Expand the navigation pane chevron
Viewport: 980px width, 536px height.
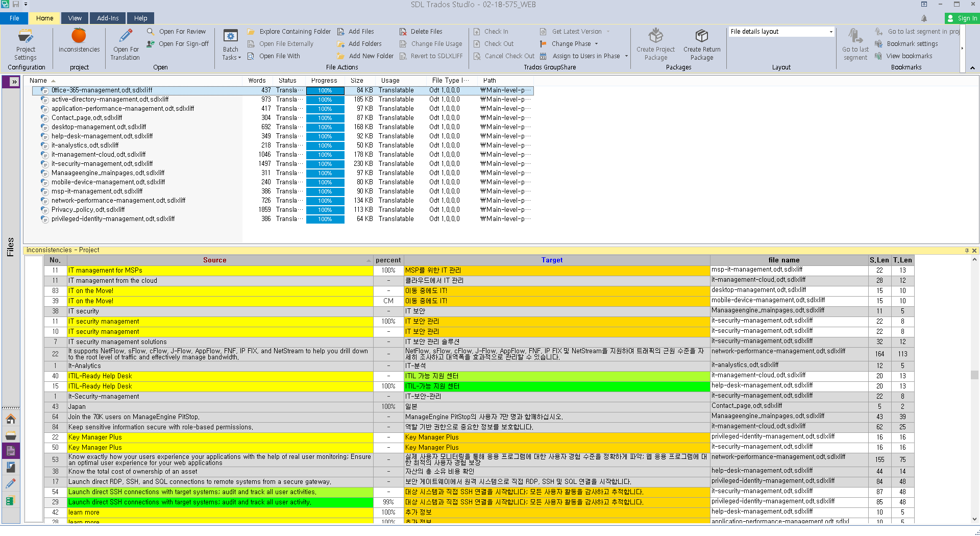(x=14, y=82)
